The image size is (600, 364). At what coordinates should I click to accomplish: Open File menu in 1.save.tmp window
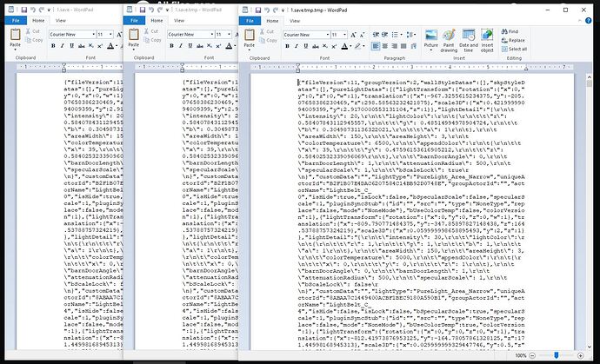click(x=134, y=21)
